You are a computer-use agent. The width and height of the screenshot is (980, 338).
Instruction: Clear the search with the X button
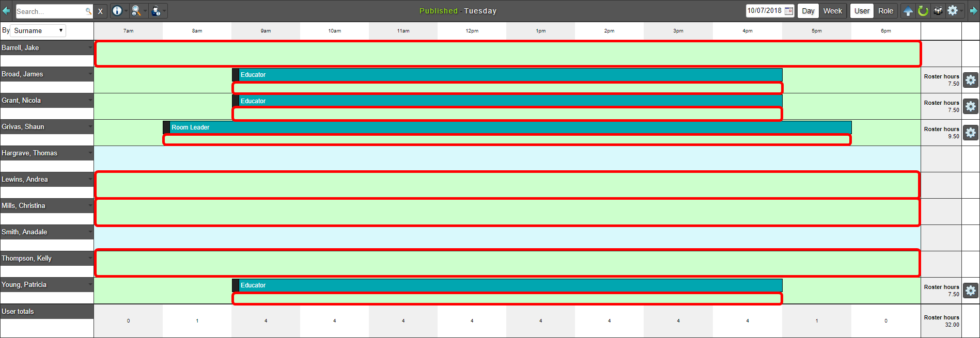coord(100,11)
